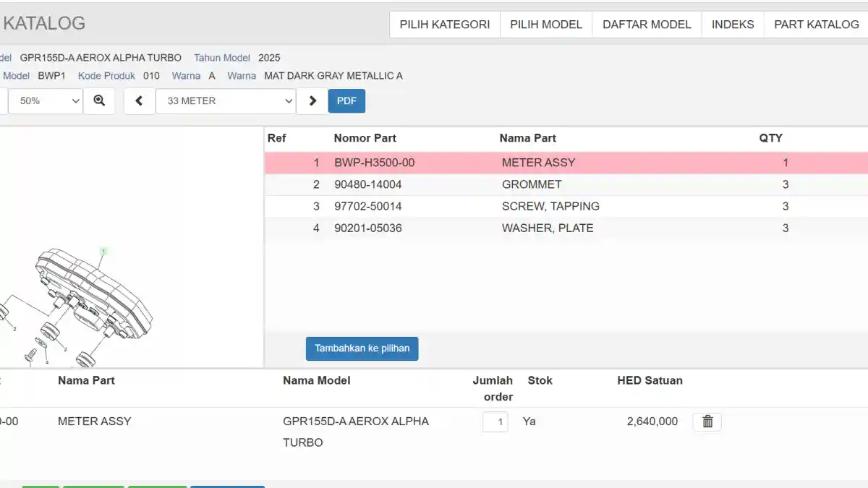Select the GROMMET part row
Viewport: 868px width, 488px height.
coord(532,184)
